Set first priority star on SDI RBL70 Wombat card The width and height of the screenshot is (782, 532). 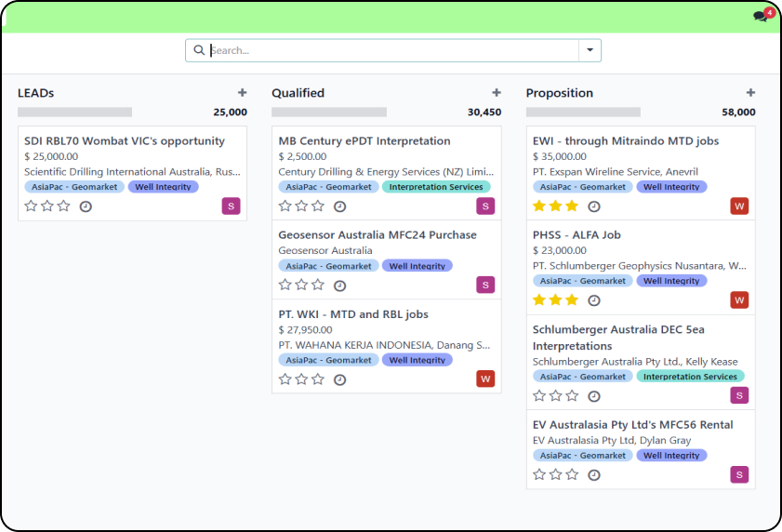[31, 206]
